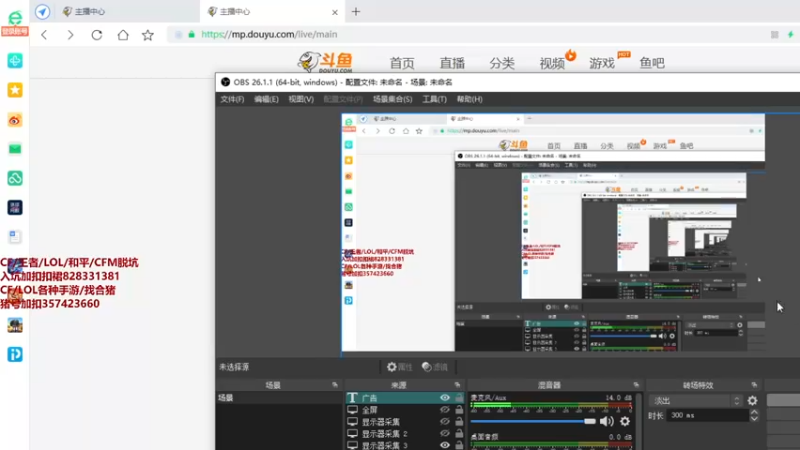800x450 pixels.
Task: Open 游戏 on Douyu navigation
Action: (x=602, y=63)
